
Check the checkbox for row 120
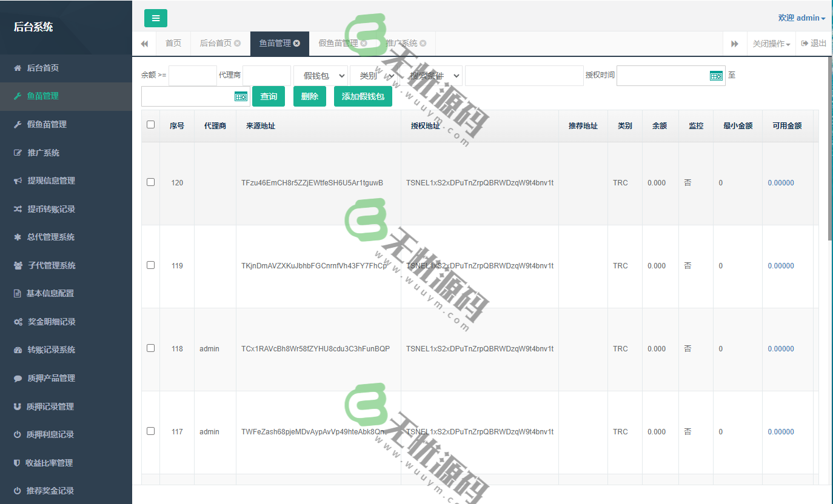pos(151,182)
